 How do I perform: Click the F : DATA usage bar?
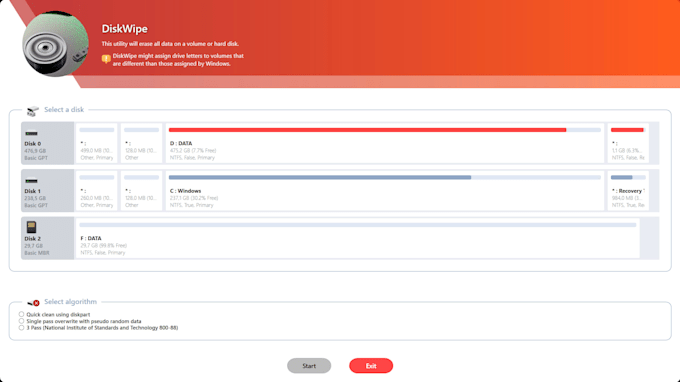click(x=358, y=225)
